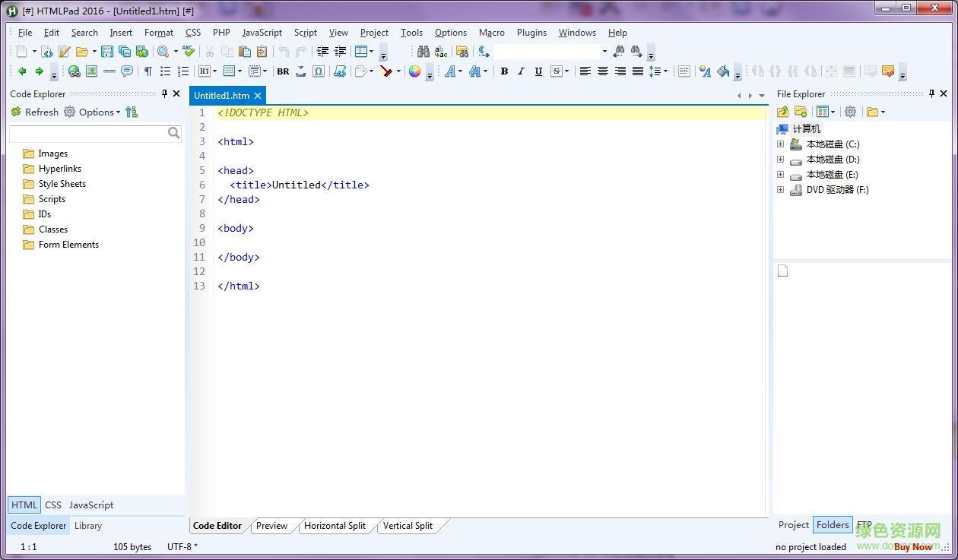Toggle bold formatting
The height and width of the screenshot is (560, 958).
[503, 71]
